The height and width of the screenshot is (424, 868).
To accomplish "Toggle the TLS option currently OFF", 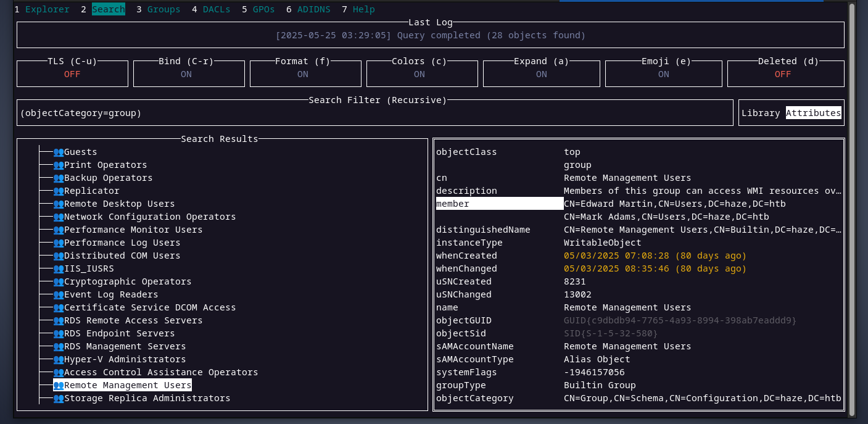I will [72, 74].
